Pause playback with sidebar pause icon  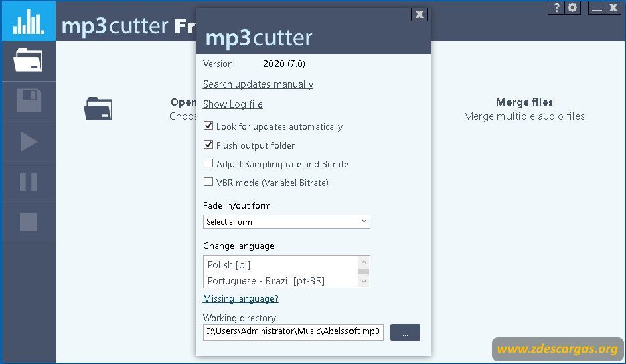pos(29,181)
